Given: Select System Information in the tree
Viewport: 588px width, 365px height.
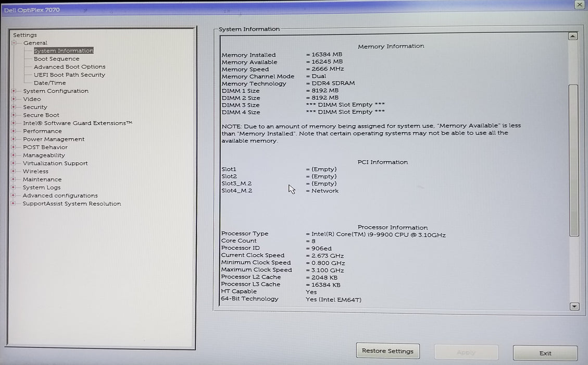Looking at the screenshot, I should pyautogui.click(x=64, y=51).
